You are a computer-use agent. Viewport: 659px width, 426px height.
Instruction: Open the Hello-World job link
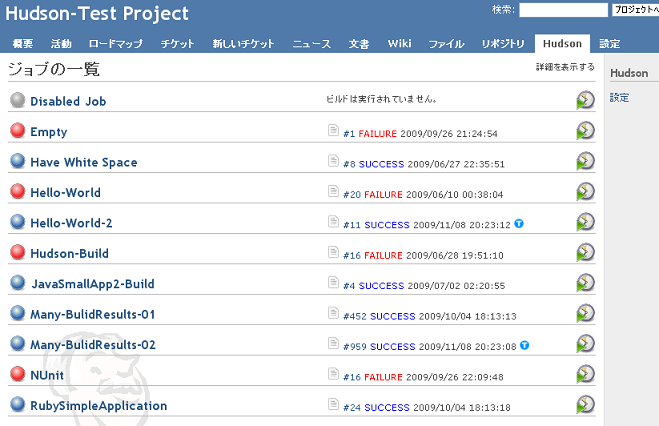[x=65, y=192]
